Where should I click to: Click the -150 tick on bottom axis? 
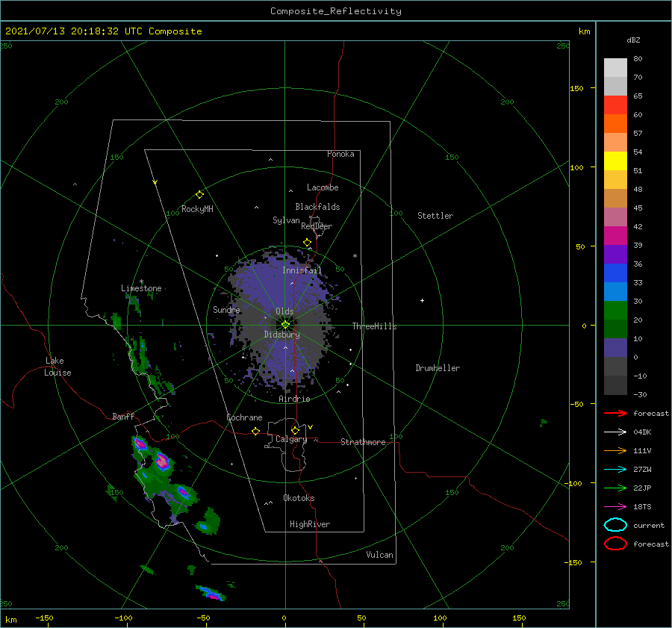44,618
